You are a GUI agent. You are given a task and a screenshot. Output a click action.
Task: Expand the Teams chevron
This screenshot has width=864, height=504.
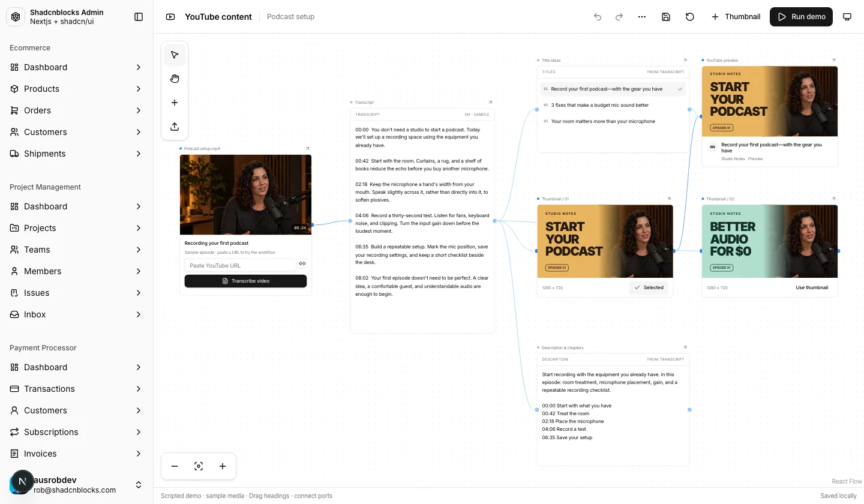[x=139, y=250]
